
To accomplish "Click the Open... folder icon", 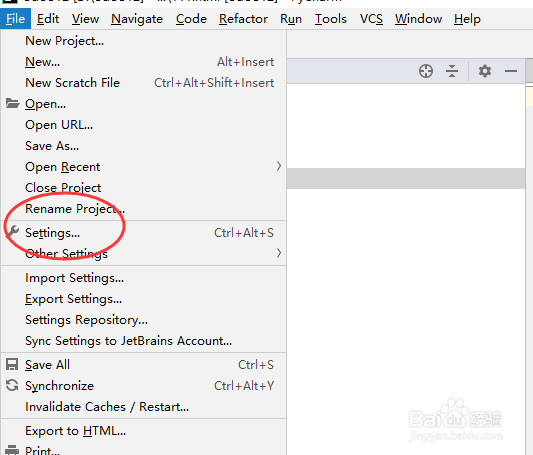I will 13,103.
